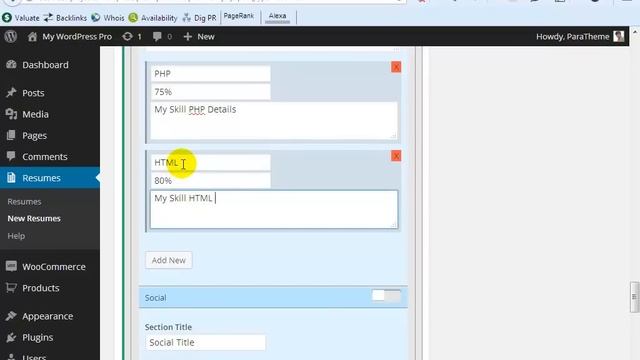Screen dimensions: 640x360
Task: Edit the HTML skill name field
Action: (210, 163)
